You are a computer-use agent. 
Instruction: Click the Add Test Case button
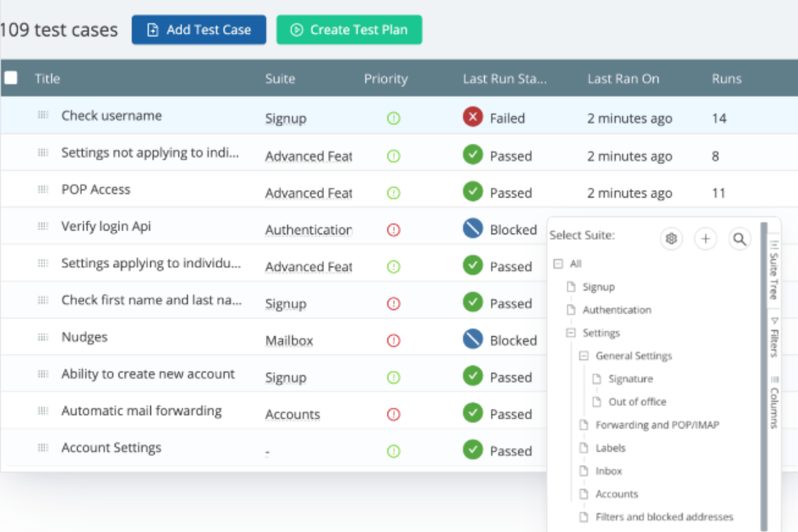(x=199, y=30)
